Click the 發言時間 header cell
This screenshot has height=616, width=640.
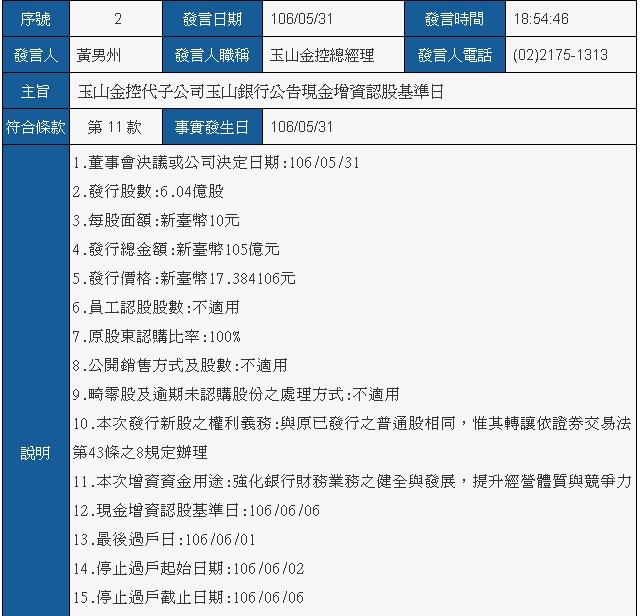tap(455, 19)
